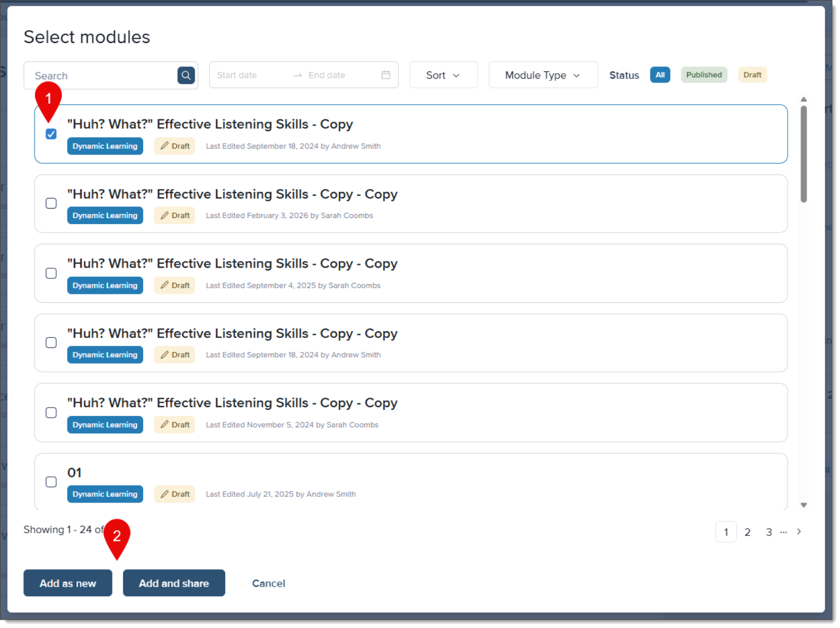Filter status by Draft
Image resolution: width=840 pixels, height=628 pixels.
click(x=752, y=75)
